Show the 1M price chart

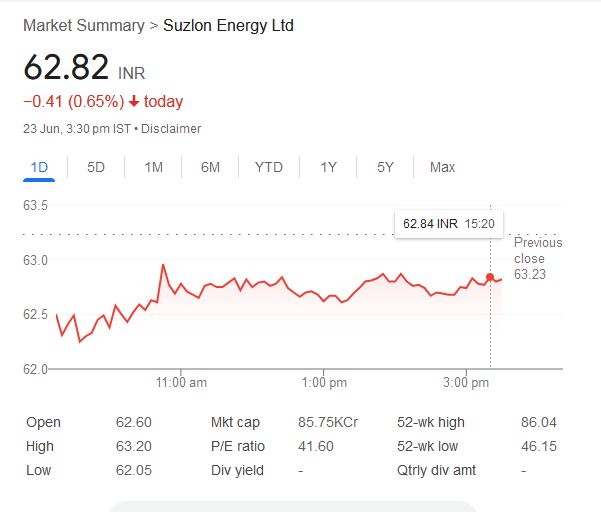(153, 167)
